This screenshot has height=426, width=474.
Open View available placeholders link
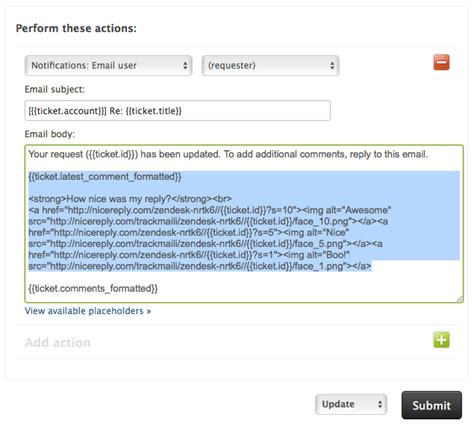tap(88, 311)
